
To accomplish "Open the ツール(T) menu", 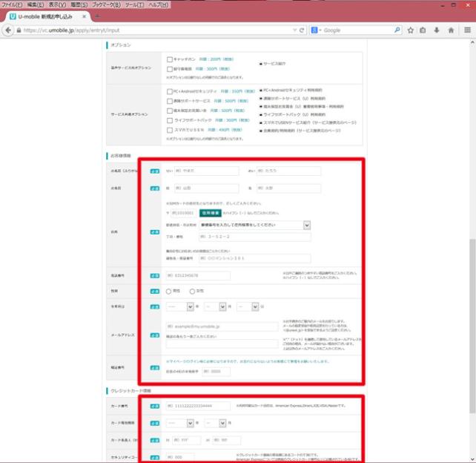I will (x=134, y=4).
